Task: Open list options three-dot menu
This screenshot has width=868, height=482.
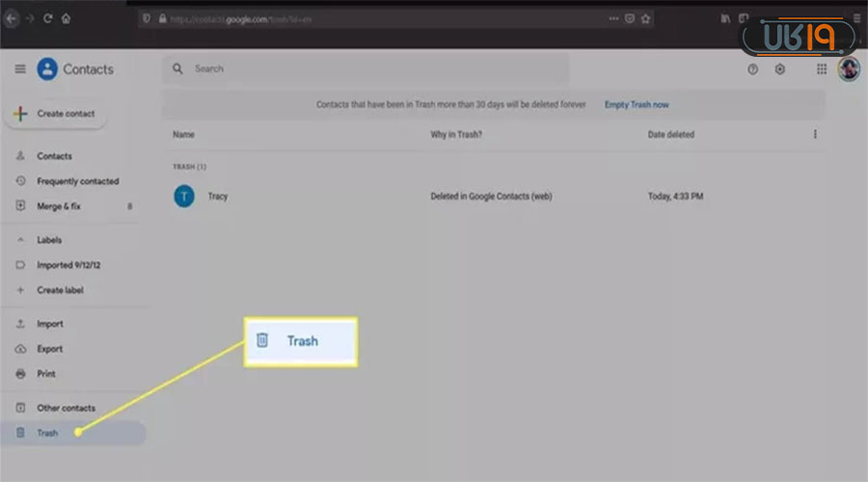Action: [x=816, y=135]
